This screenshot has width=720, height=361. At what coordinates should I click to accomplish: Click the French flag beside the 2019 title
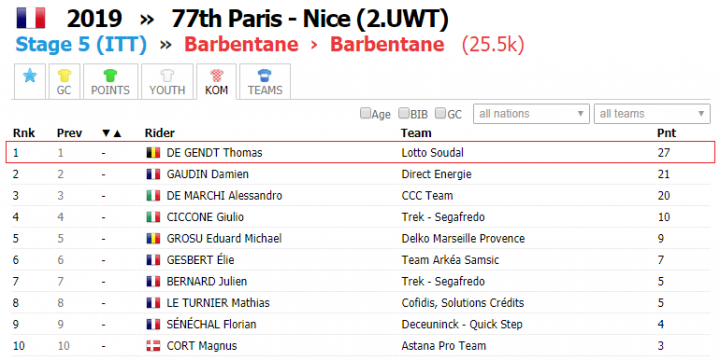tap(31, 18)
